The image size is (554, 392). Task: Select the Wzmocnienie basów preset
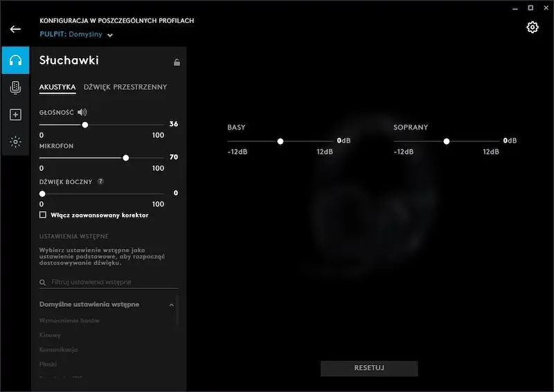69,321
